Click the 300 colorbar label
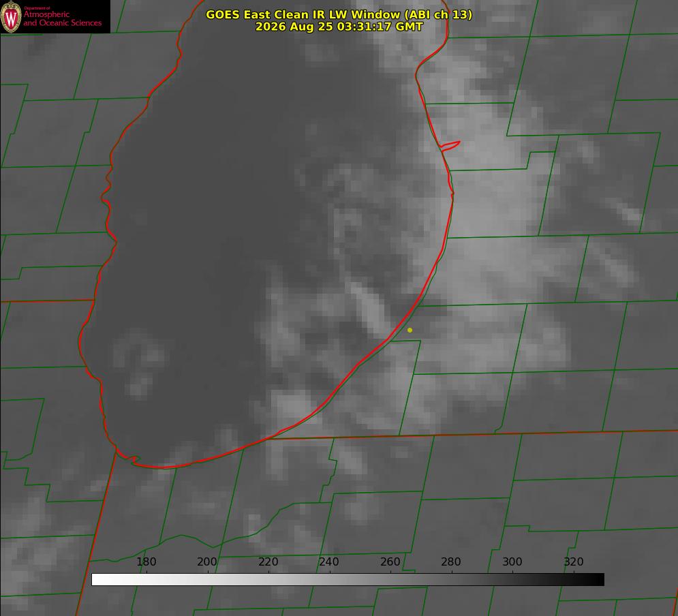 click(512, 561)
